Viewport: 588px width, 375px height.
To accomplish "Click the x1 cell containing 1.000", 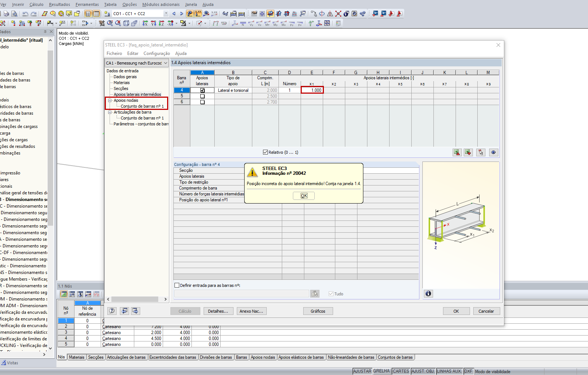I will pyautogui.click(x=312, y=90).
